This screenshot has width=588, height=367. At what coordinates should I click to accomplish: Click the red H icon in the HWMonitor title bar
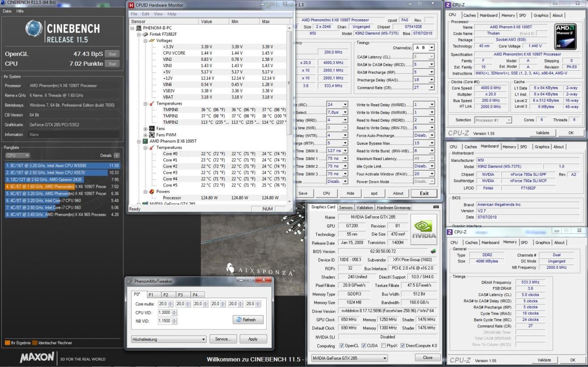(x=131, y=5)
